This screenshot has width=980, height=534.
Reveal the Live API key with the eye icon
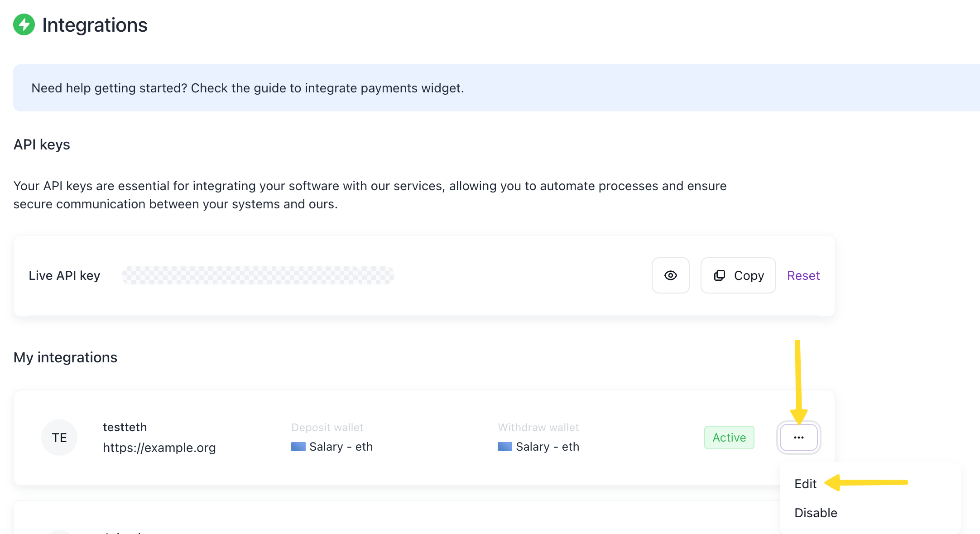click(x=670, y=275)
